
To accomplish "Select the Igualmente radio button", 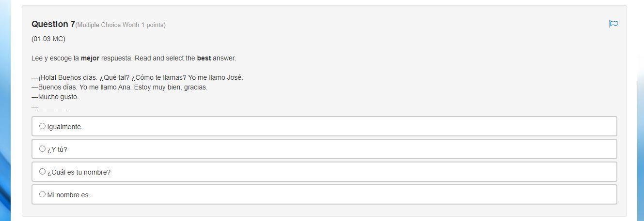I will point(42,126).
